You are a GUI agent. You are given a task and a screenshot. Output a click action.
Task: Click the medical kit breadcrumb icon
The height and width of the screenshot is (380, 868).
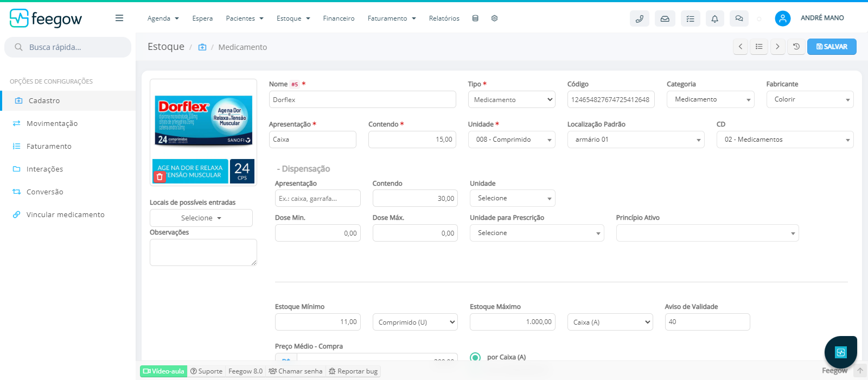click(x=202, y=47)
